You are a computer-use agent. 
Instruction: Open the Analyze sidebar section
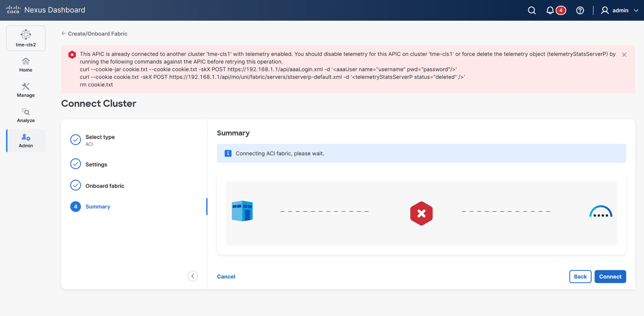tap(26, 115)
